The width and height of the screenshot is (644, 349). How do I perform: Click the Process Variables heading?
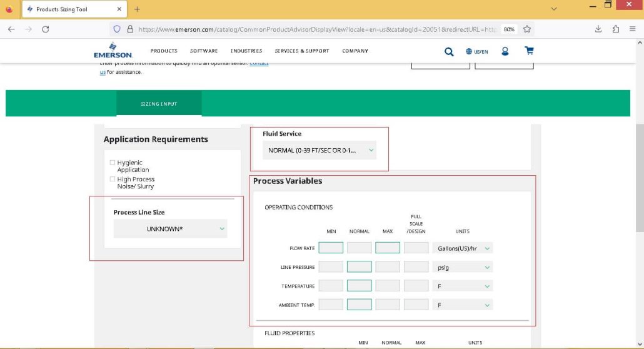(288, 181)
